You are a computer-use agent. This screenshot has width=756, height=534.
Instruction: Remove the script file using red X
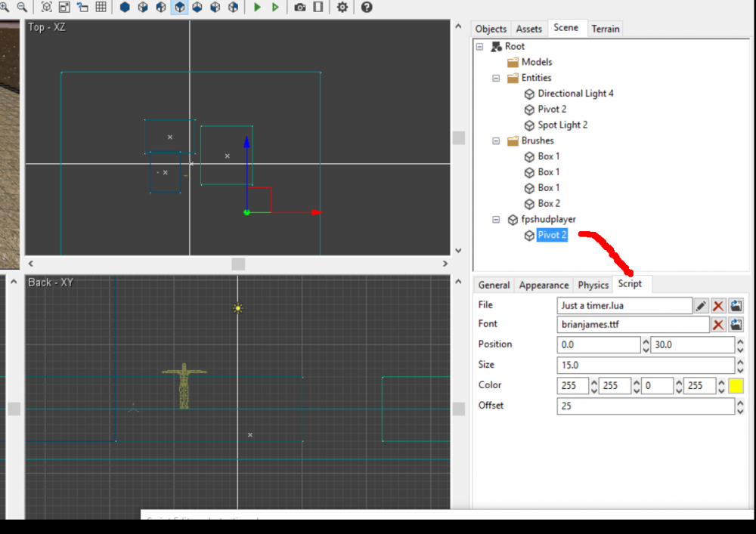click(x=718, y=305)
